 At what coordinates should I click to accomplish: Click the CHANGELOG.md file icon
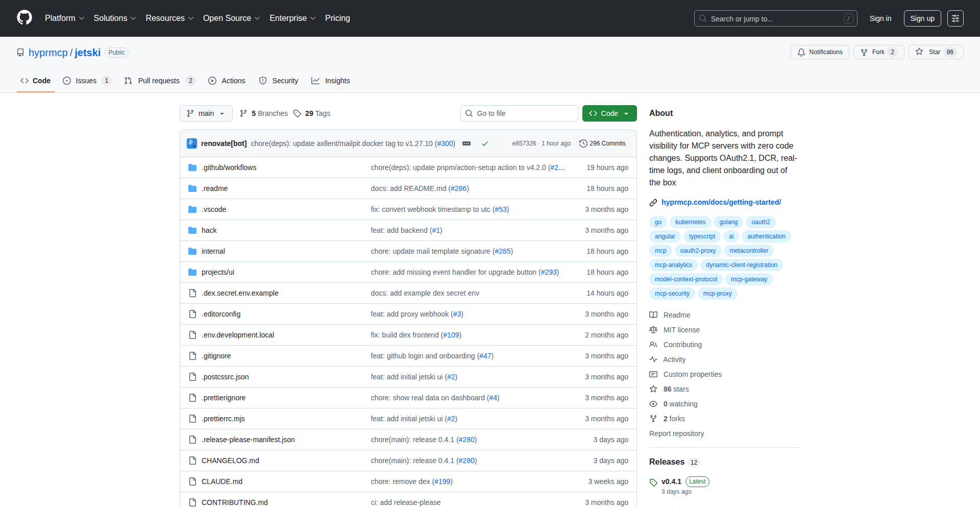pos(192,461)
